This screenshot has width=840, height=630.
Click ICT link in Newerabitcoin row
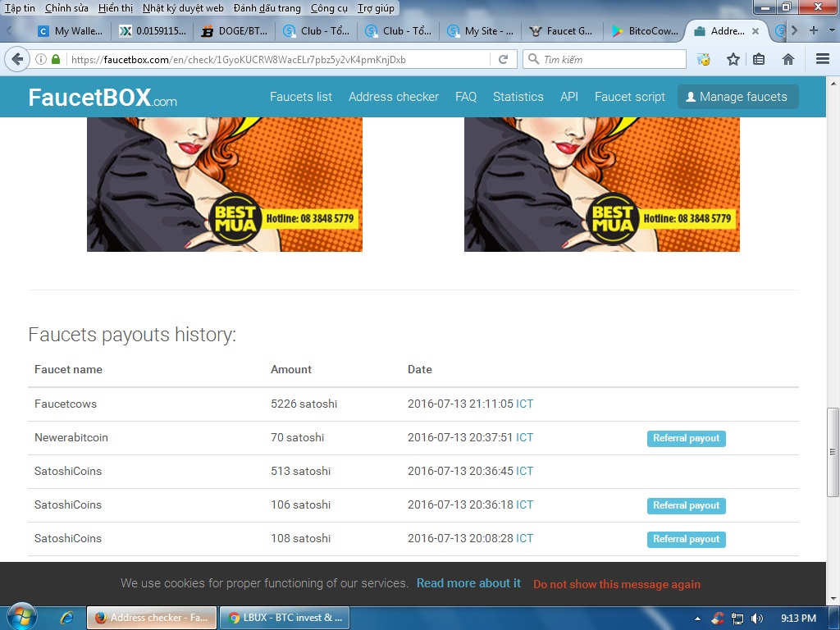pos(524,438)
